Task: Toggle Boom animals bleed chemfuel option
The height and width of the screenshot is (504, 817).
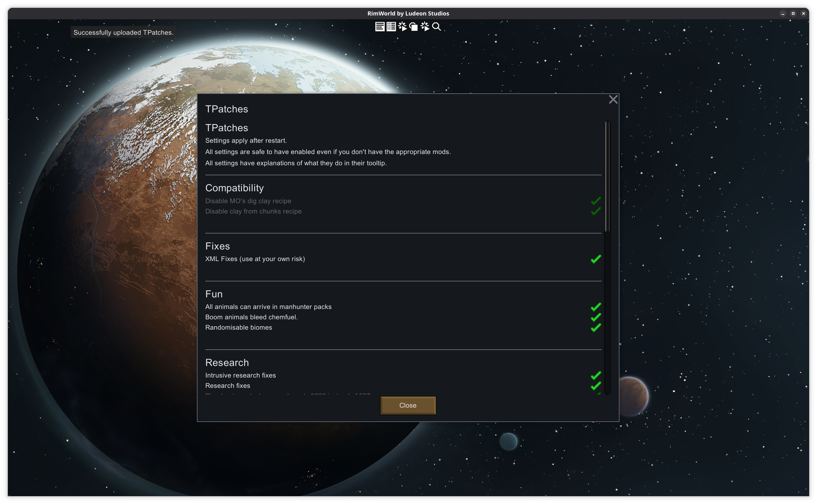Action: [x=596, y=317]
